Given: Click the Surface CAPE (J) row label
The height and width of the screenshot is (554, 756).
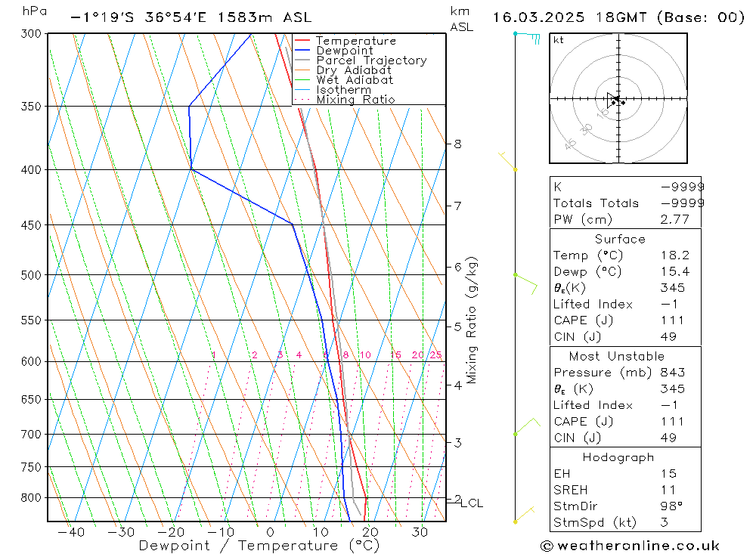Looking at the screenshot, I should tap(584, 320).
